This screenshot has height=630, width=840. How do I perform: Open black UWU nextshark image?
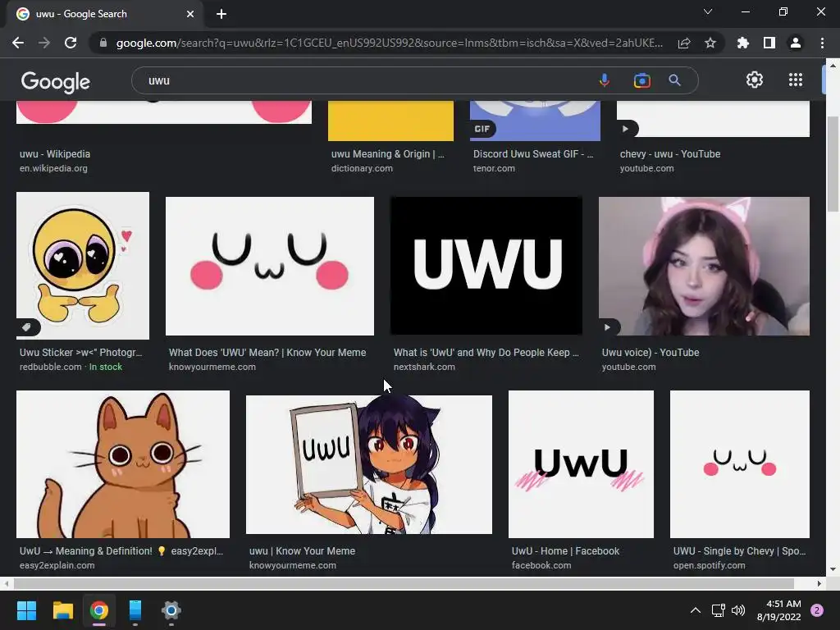(x=486, y=266)
